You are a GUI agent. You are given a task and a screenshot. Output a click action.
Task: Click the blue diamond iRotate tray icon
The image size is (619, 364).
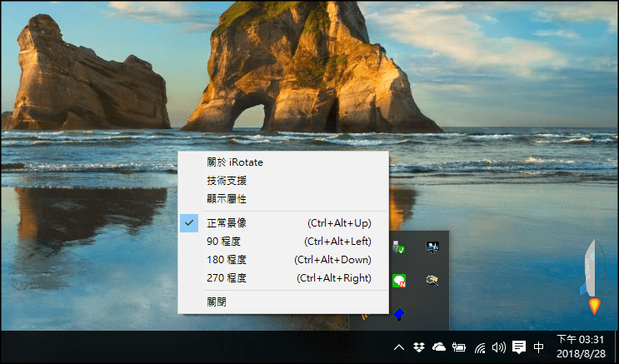click(399, 314)
